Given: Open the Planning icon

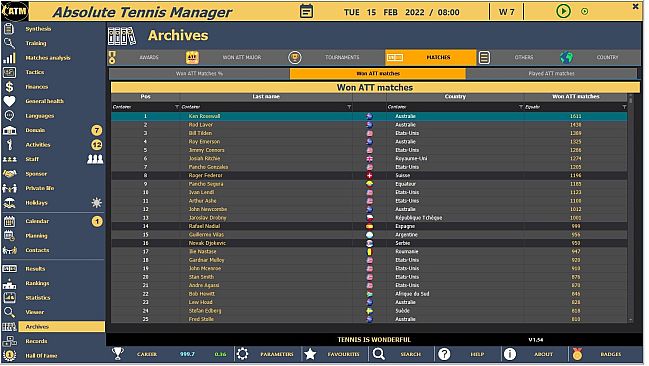Looking at the screenshot, I should pos(9,236).
